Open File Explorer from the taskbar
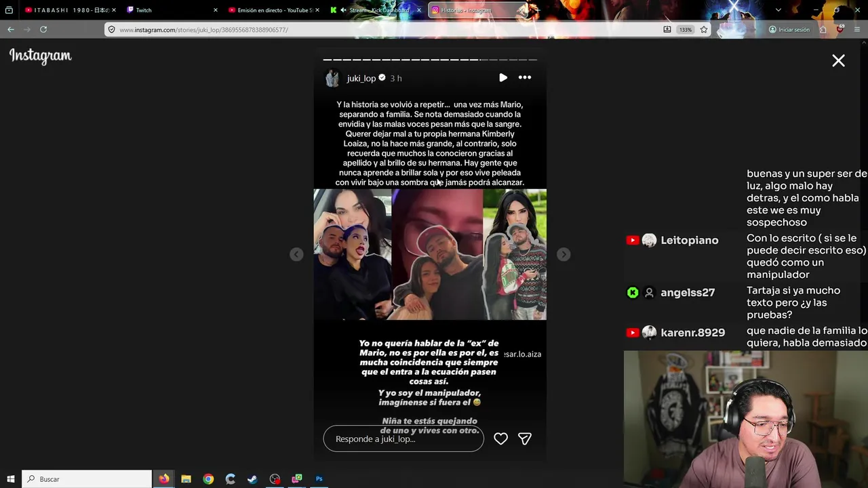The height and width of the screenshot is (488, 868). tap(186, 479)
